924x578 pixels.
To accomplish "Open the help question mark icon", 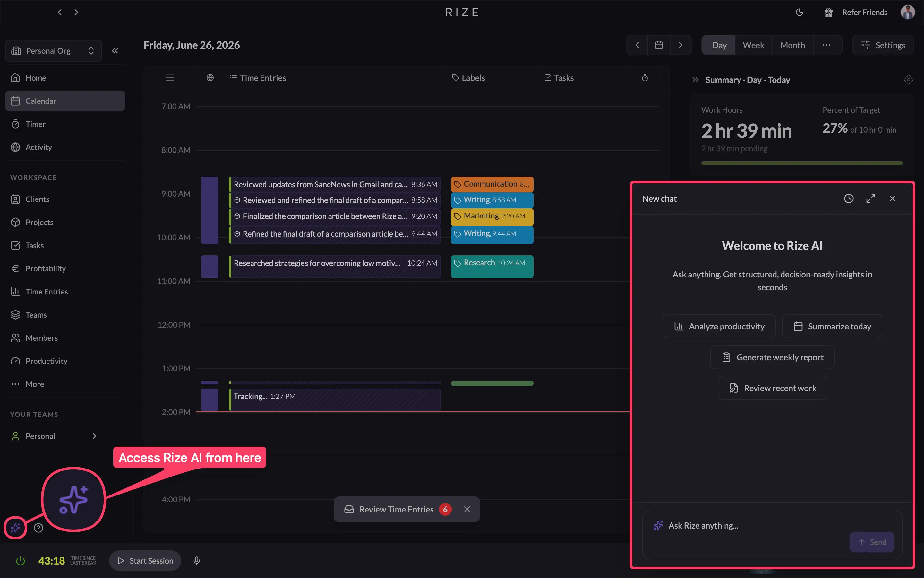I will pyautogui.click(x=38, y=528).
